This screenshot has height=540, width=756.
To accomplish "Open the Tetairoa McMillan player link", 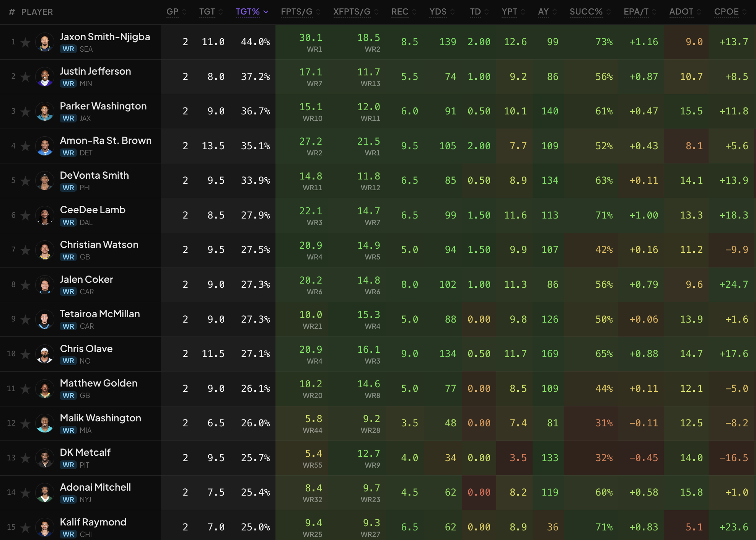I will click(x=100, y=314).
